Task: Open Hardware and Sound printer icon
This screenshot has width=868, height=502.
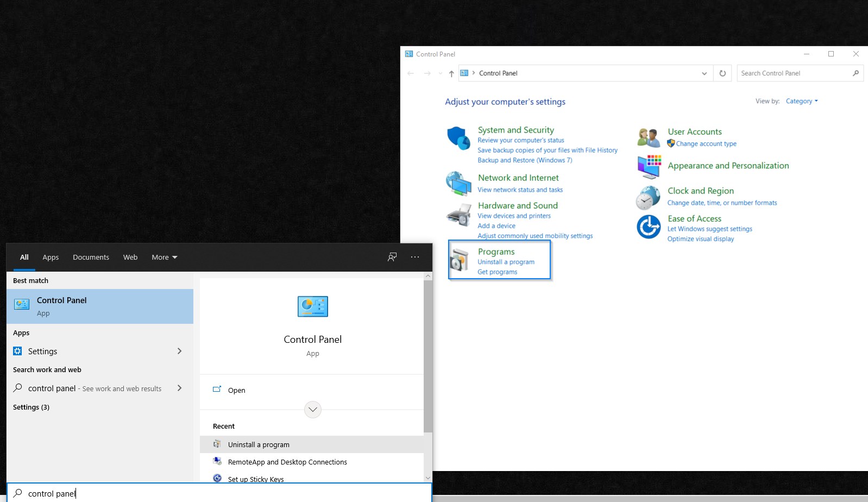Action: coord(458,215)
